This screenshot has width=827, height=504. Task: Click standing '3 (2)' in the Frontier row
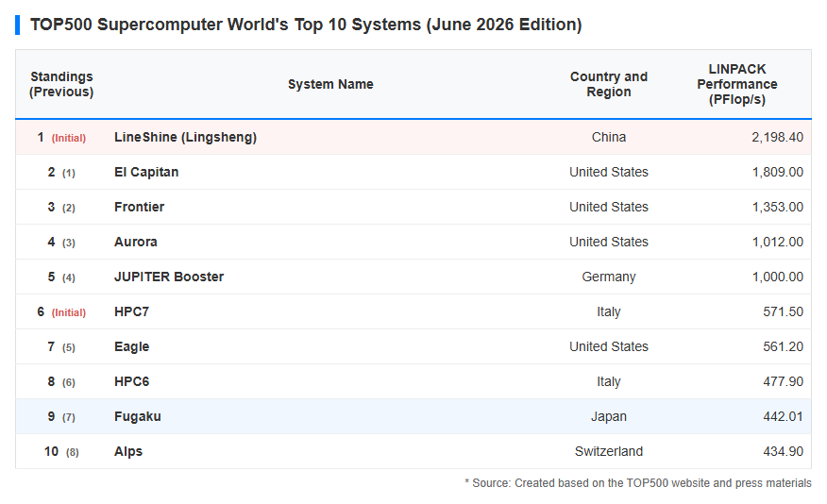(x=61, y=208)
